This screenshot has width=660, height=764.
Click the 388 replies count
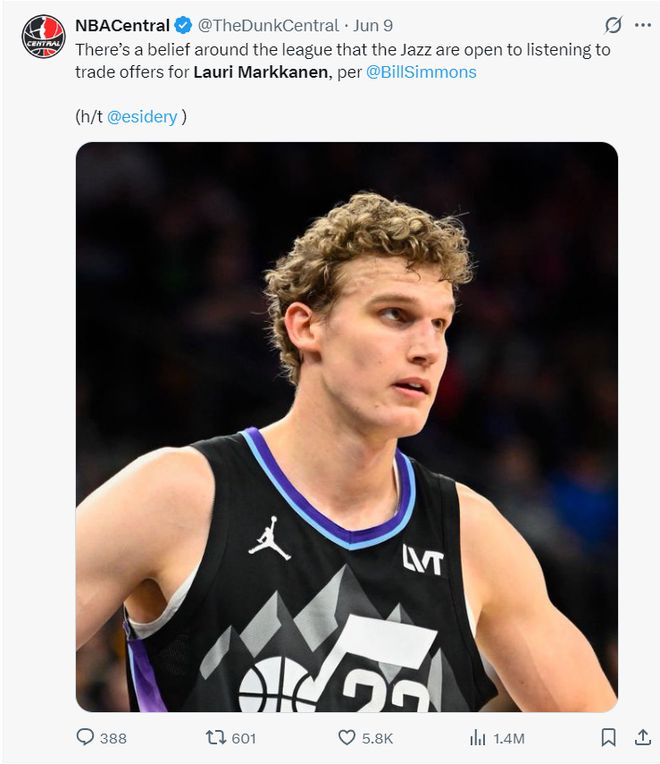point(113,738)
